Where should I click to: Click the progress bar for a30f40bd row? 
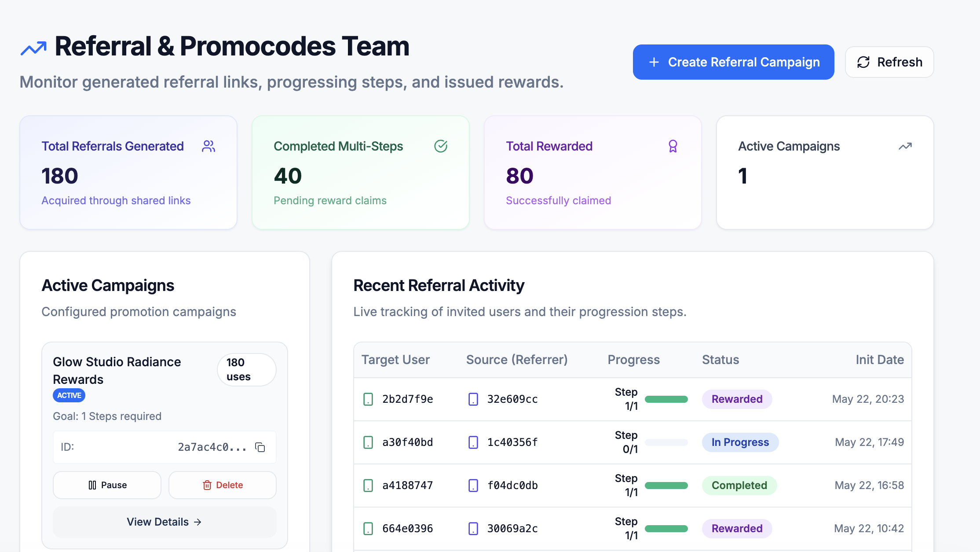[x=666, y=442]
